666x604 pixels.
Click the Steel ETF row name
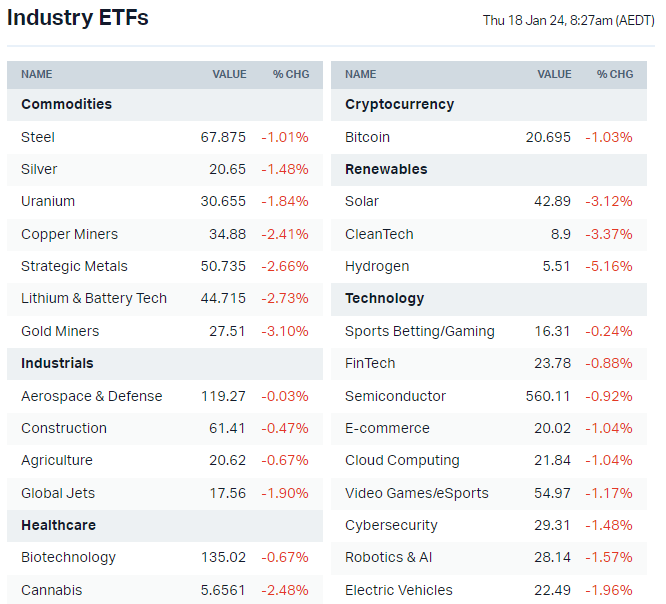[38, 137]
